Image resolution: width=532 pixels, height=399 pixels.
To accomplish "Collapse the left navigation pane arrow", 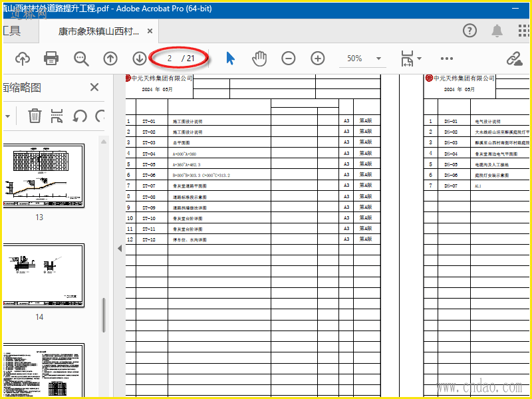I will [120, 248].
